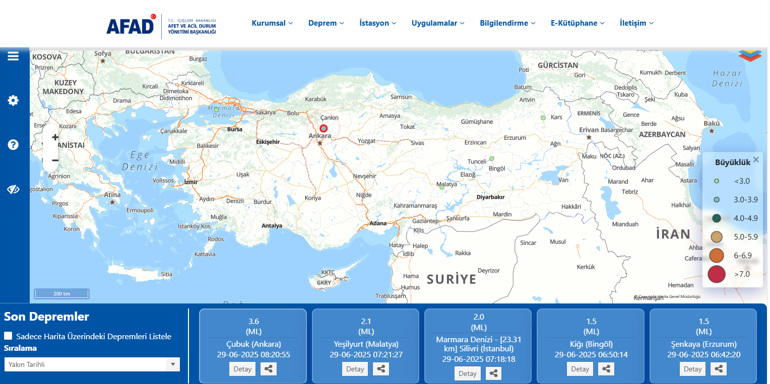Share the Kiğı (Bingöl) earthquake
The image size is (770, 384).
click(x=606, y=369)
